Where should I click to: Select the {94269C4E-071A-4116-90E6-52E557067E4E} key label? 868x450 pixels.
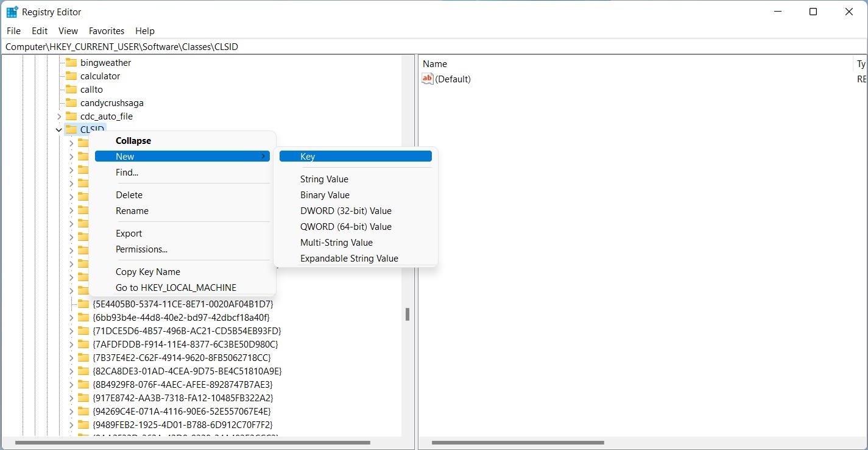point(182,411)
